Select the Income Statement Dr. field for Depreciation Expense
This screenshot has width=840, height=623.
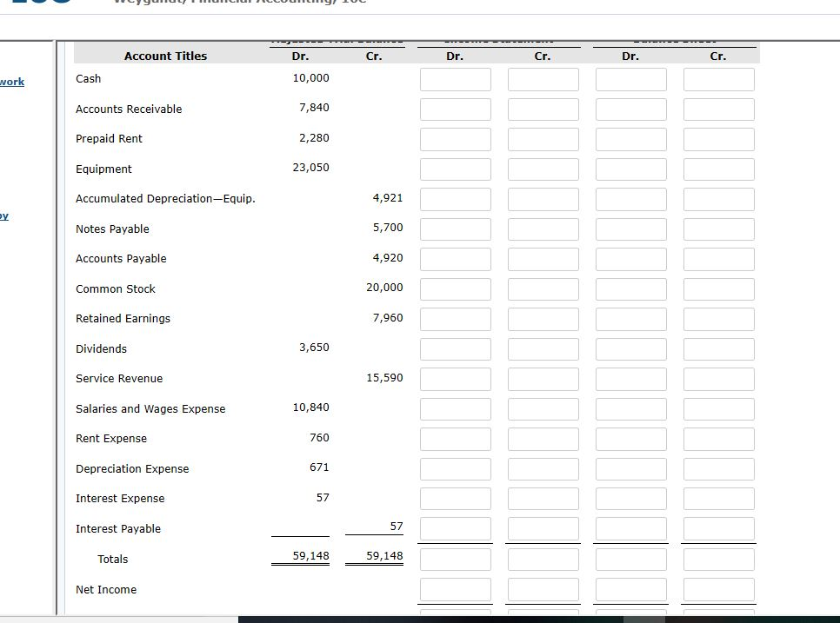(x=456, y=468)
